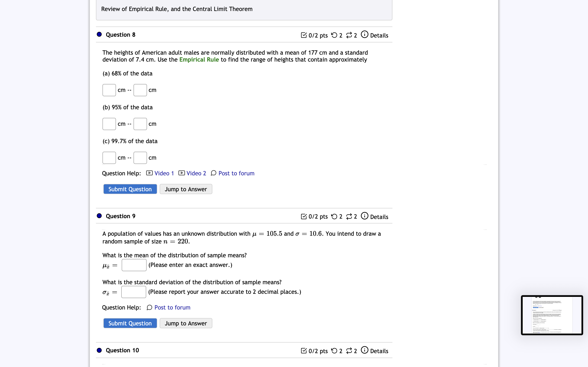Viewport: 588px width, 367px height.
Task: Submit Question 9 answer
Action: click(130, 323)
